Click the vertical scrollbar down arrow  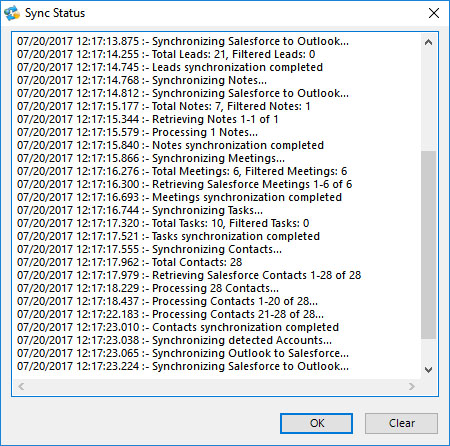click(429, 370)
